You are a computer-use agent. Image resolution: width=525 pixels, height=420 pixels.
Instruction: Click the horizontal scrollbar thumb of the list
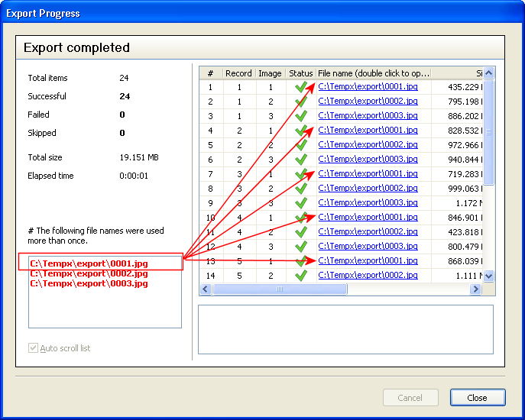click(x=280, y=289)
